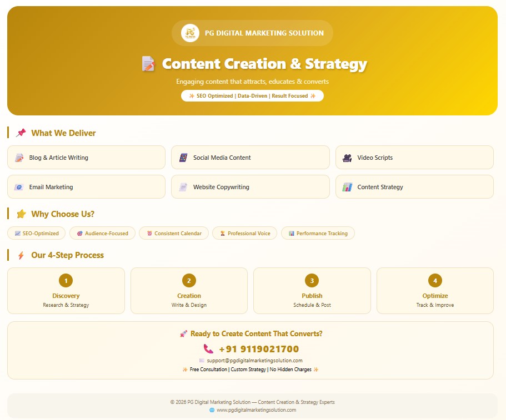The height and width of the screenshot is (420, 506).
Task: Click the What We Deliver heading
Action: pyautogui.click(x=63, y=133)
